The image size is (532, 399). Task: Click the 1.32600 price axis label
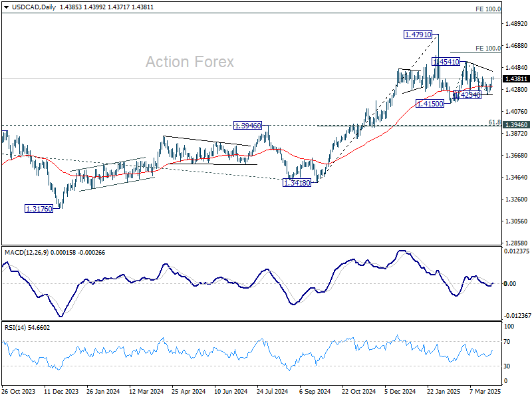click(516, 199)
